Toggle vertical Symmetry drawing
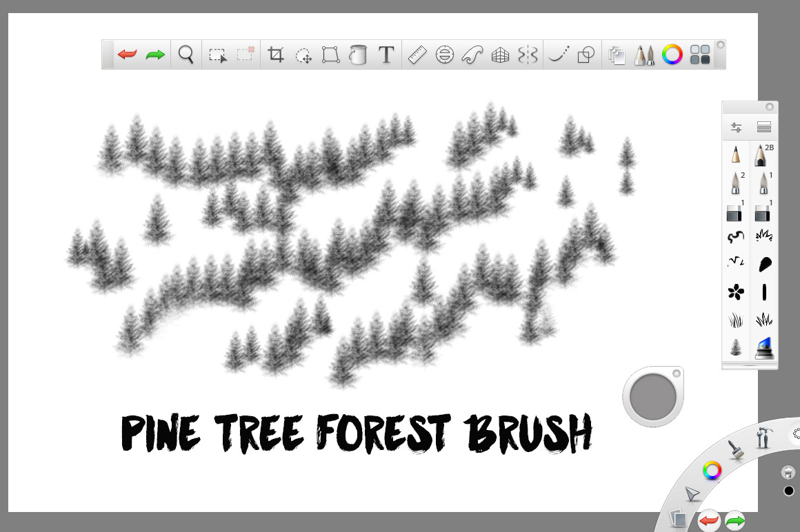Viewport: 800px width, 532px height. pyautogui.click(x=528, y=54)
